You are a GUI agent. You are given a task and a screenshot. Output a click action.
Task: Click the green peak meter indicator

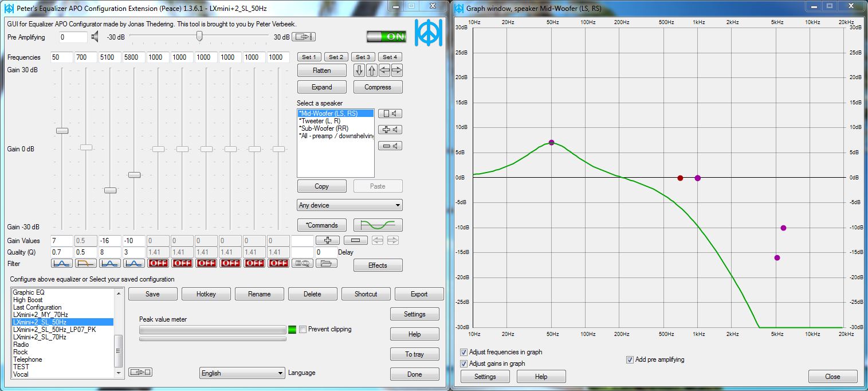tap(293, 330)
